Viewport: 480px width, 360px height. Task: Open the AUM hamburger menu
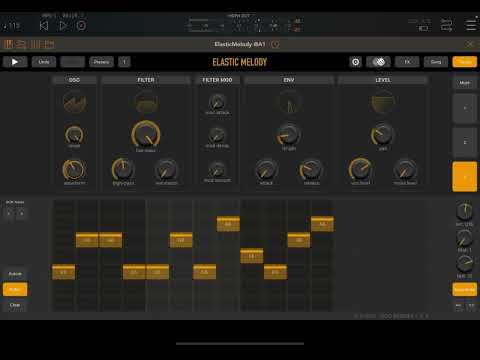click(x=471, y=25)
